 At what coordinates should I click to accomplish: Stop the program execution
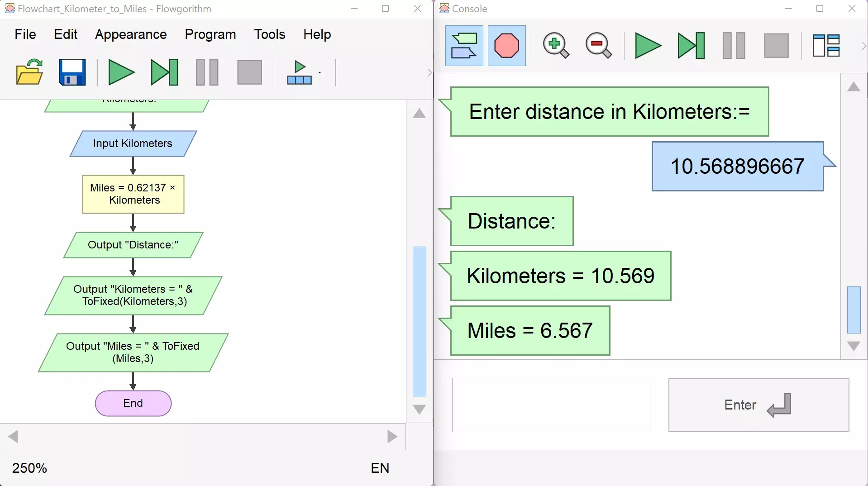tap(249, 72)
